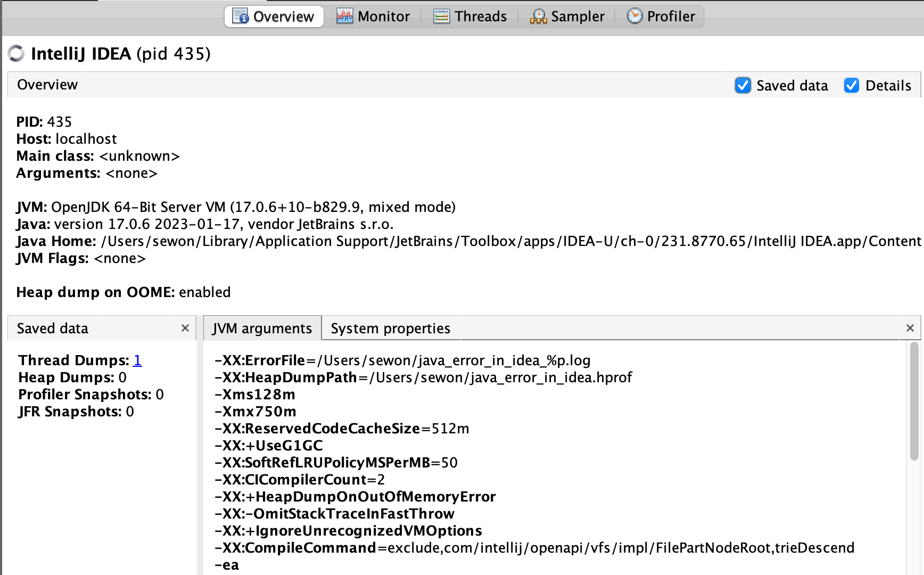Click the Profiler clock icon
924x575 pixels.
[634, 16]
